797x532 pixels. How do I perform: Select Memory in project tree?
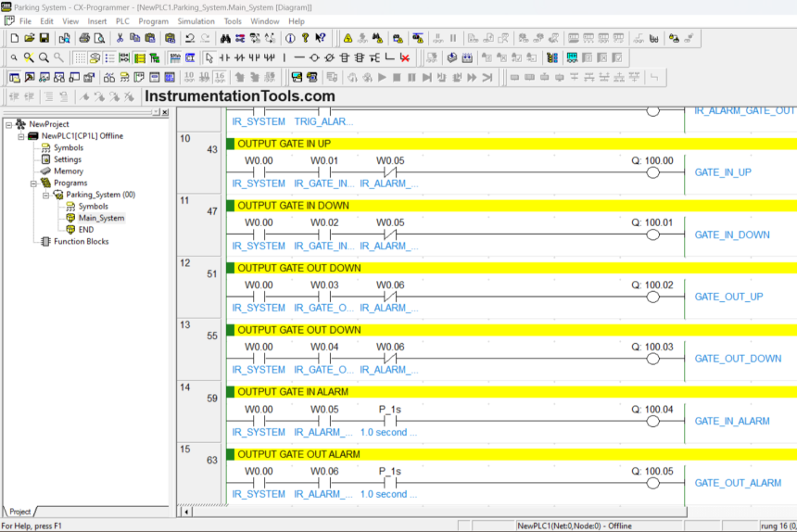pyautogui.click(x=68, y=171)
